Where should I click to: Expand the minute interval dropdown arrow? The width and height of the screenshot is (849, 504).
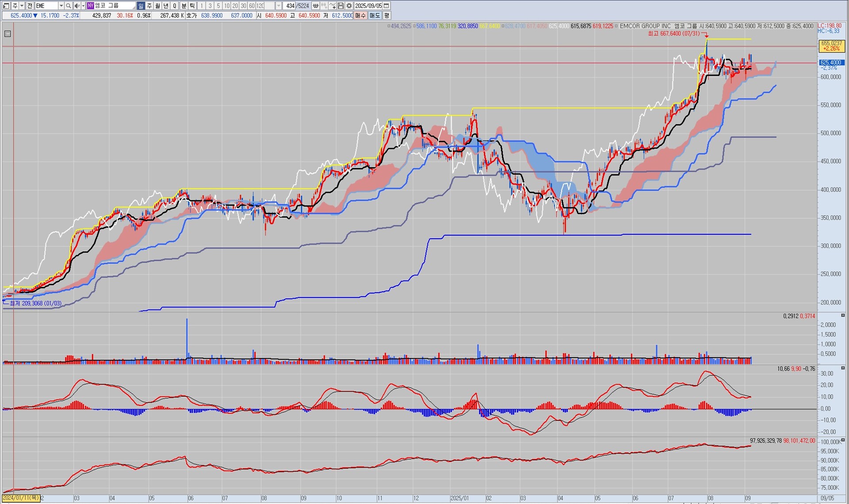point(279,6)
